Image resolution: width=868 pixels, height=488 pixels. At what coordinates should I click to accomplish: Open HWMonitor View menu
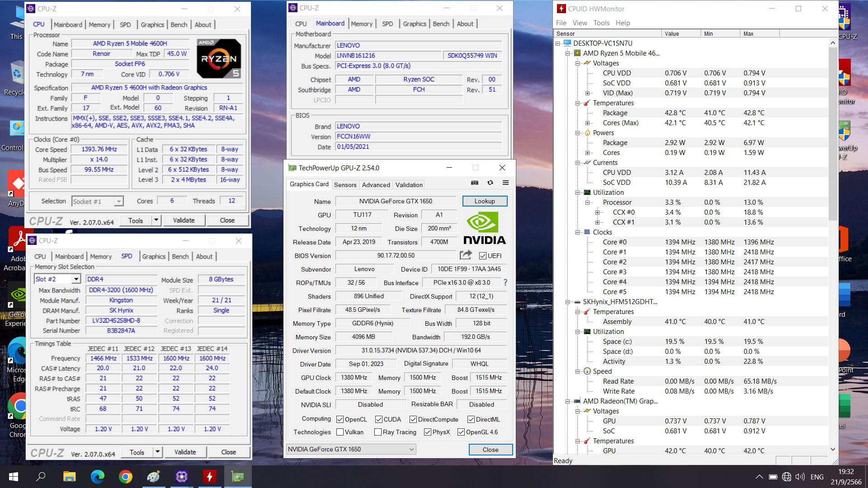click(580, 23)
